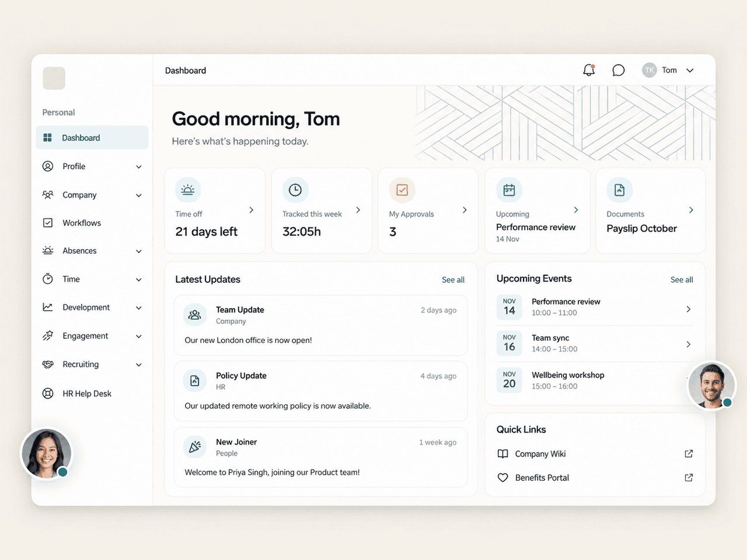The image size is (747, 560).
Task: Click the Company Wiki book icon
Action: 502,454
